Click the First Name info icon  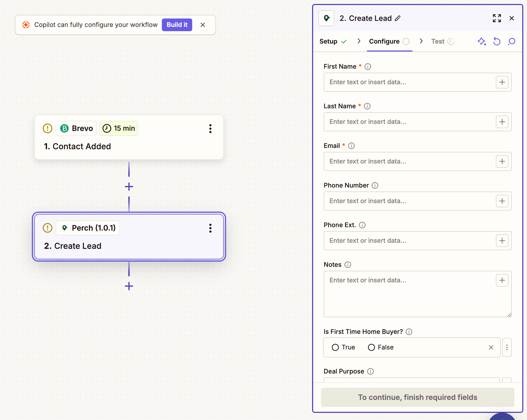[368, 67]
